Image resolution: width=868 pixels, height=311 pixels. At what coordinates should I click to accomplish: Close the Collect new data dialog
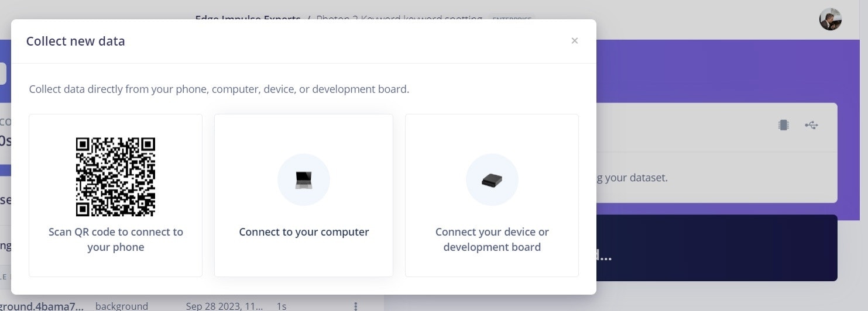(574, 40)
